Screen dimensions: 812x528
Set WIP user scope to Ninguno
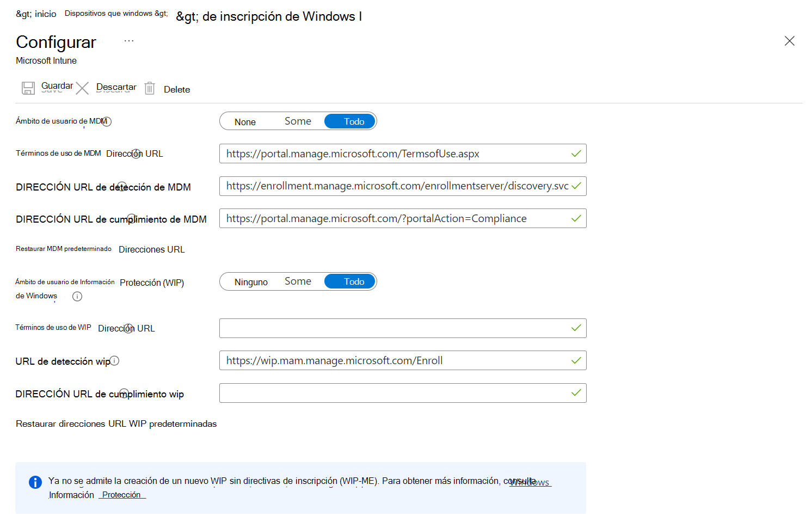[251, 282]
